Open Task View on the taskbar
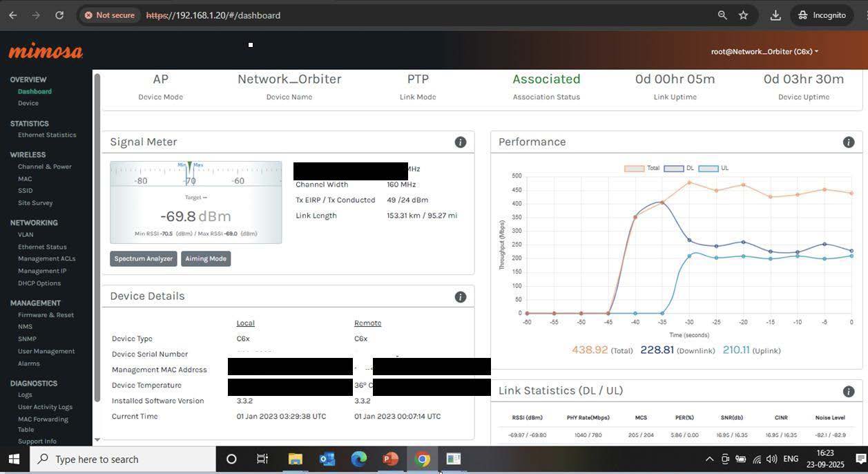868x474 pixels. coord(262,459)
